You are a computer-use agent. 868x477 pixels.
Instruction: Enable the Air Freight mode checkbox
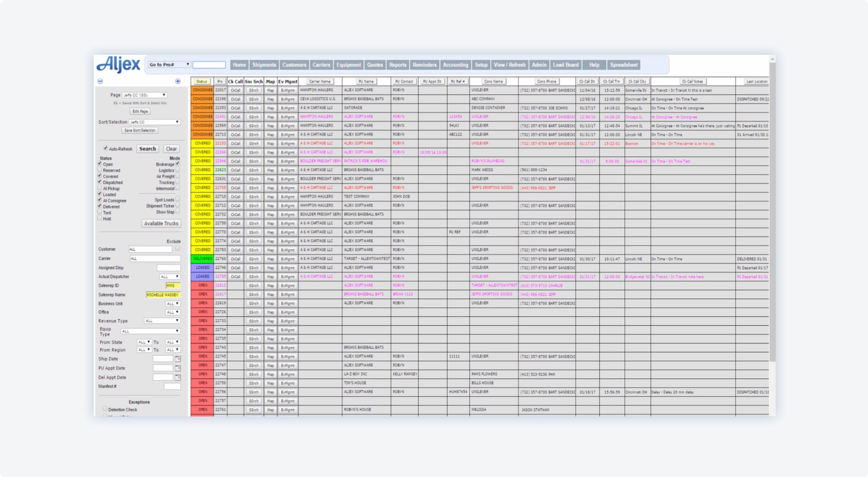click(x=177, y=176)
